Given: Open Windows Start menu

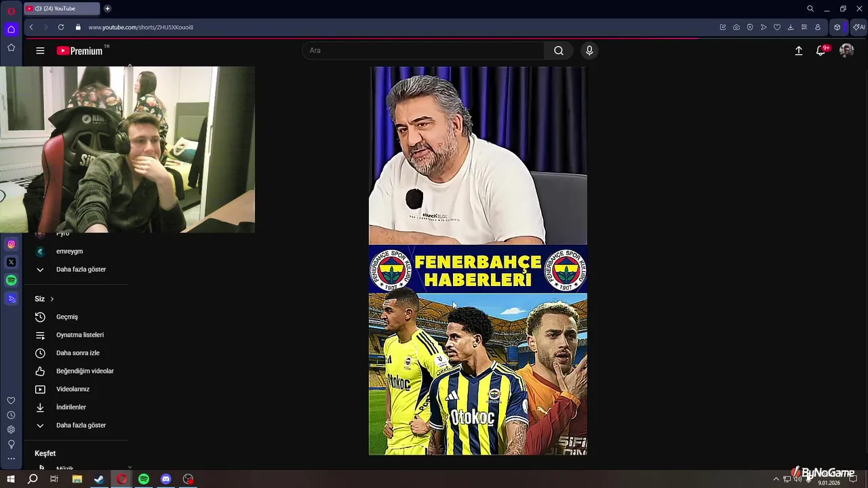Looking at the screenshot, I should point(11,479).
